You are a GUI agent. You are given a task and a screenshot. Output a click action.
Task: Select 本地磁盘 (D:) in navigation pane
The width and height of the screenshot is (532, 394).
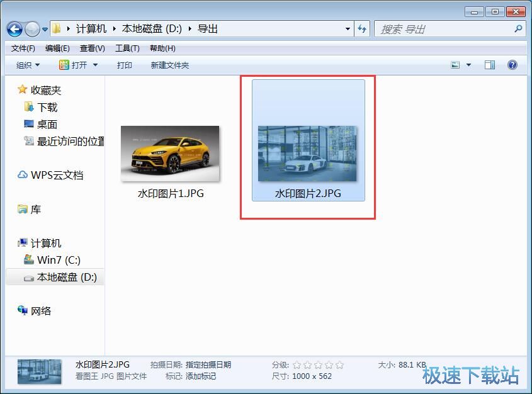(x=67, y=278)
